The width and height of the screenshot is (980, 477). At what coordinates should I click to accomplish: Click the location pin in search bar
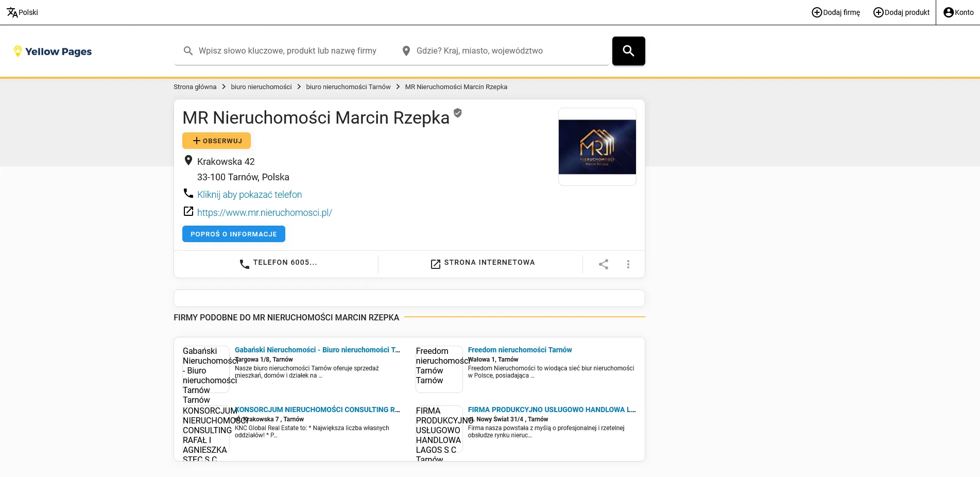pyautogui.click(x=406, y=50)
